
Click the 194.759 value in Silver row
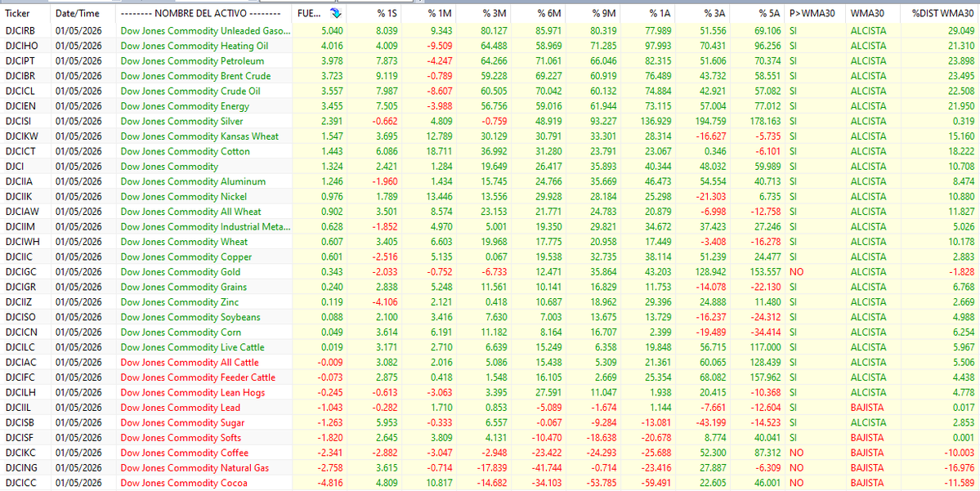712,121
